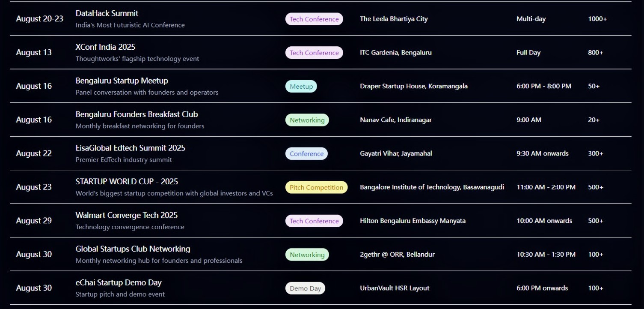Click Tech Conference tag on Walmart Converge row
This screenshot has width=644, height=309.
pos(314,221)
